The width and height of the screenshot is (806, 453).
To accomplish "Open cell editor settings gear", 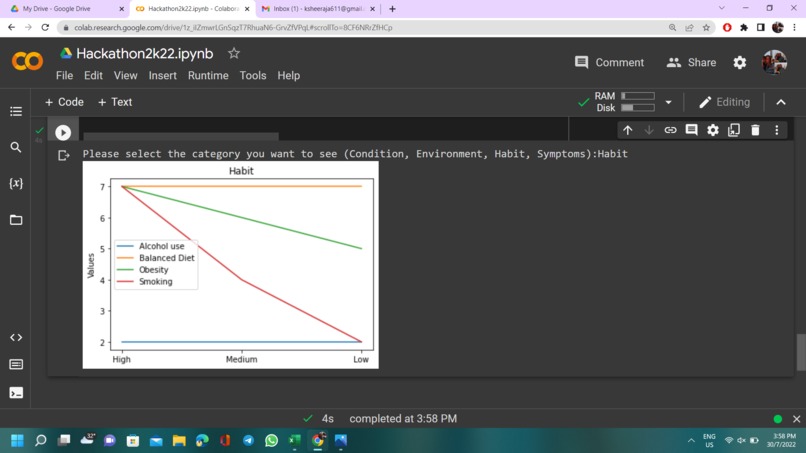I will [x=713, y=130].
